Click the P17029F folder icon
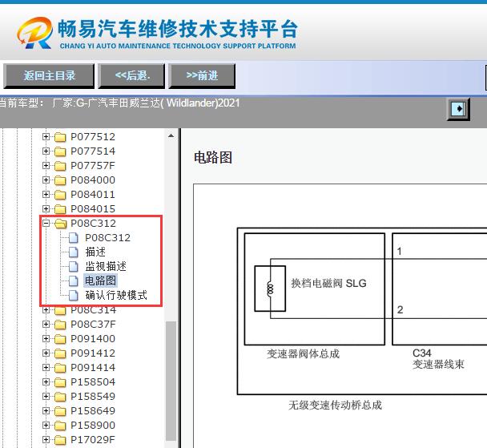487x448 pixels. tap(60, 440)
